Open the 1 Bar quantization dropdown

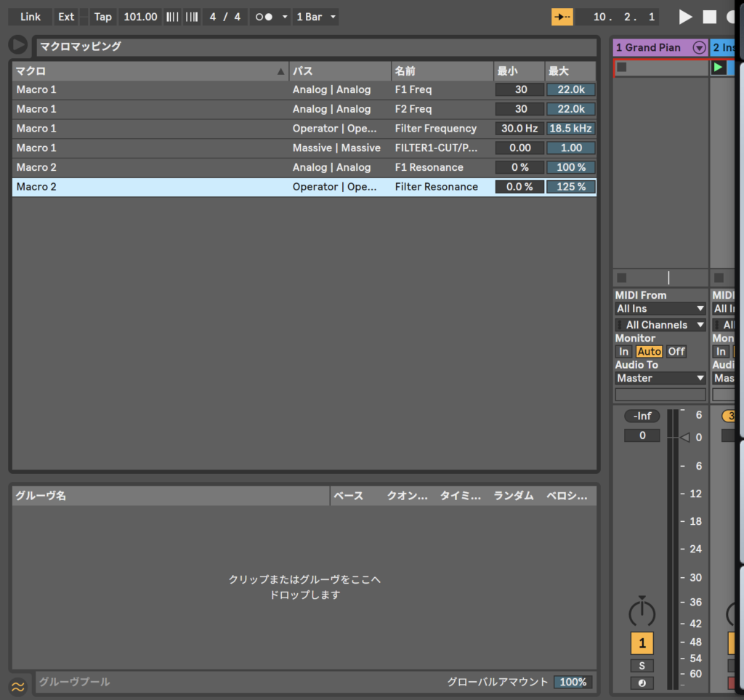tap(316, 17)
